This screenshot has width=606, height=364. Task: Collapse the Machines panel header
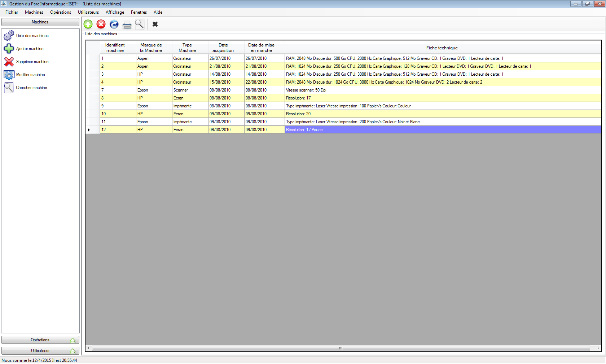(40, 22)
